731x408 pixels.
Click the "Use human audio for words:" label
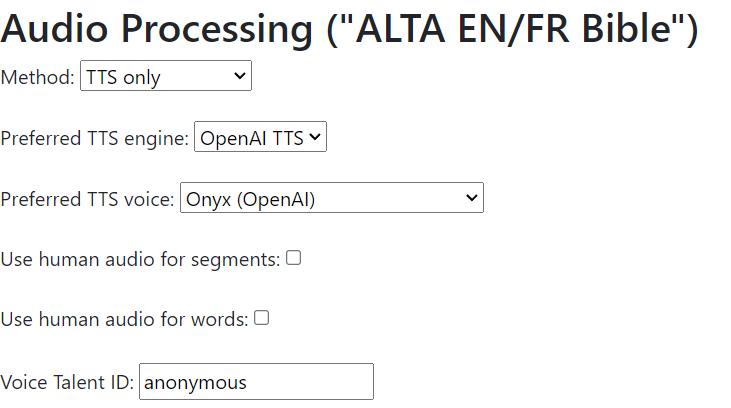[124, 320]
